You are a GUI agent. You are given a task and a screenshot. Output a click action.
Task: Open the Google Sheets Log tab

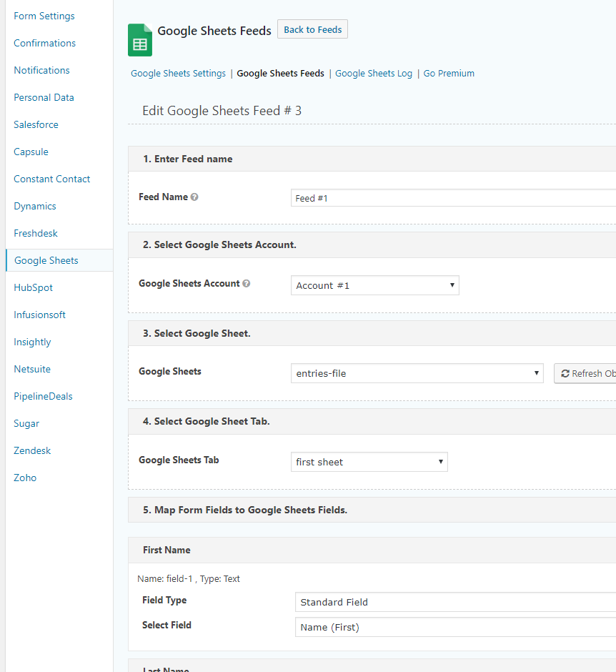coord(374,74)
